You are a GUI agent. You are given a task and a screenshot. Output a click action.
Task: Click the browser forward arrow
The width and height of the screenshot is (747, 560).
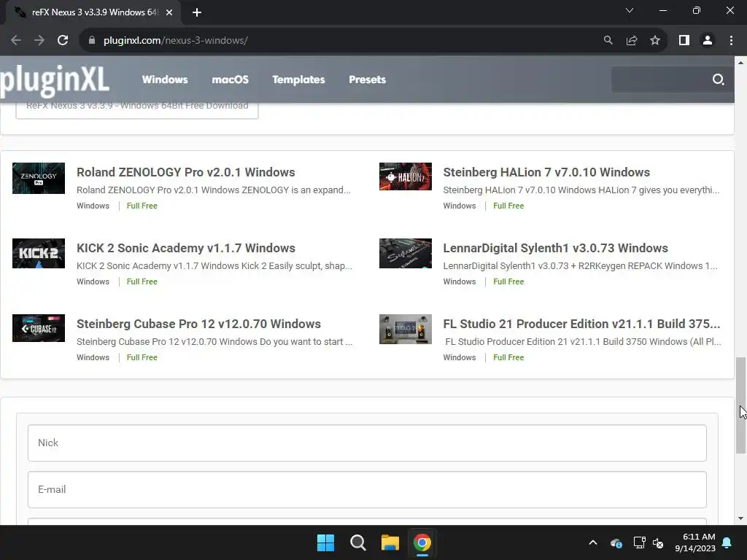pos(39,41)
